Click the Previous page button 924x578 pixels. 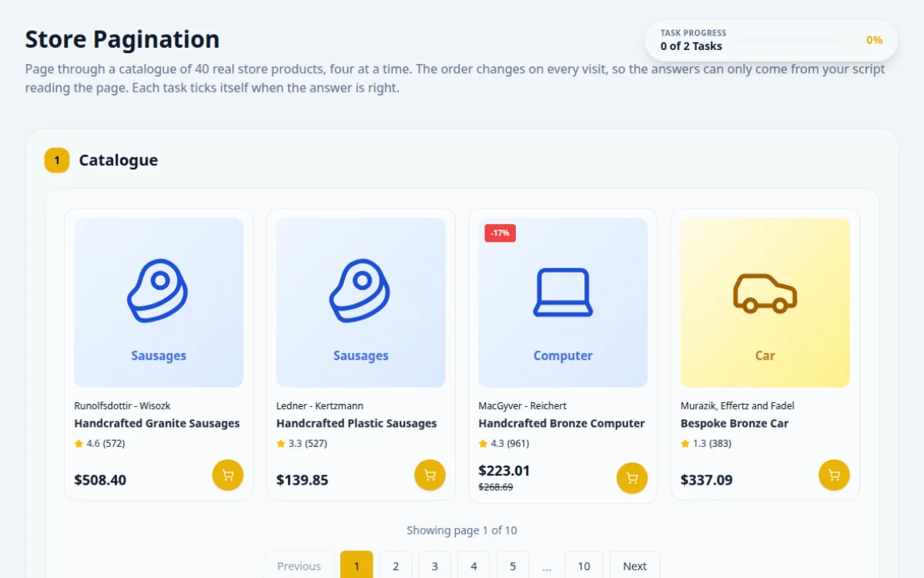pyautogui.click(x=299, y=566)
